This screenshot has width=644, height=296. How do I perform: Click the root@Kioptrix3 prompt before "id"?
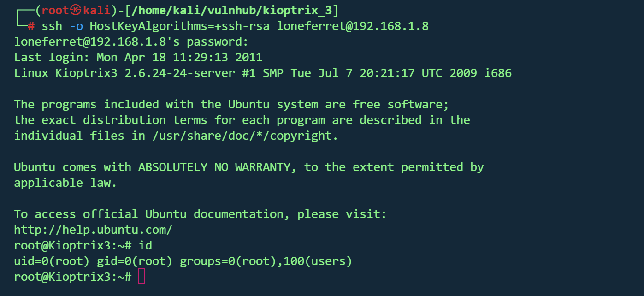[x=72, y=246]
